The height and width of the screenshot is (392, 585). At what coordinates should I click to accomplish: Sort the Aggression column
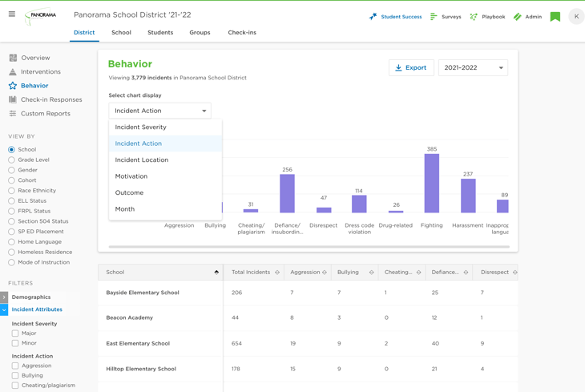325,273
